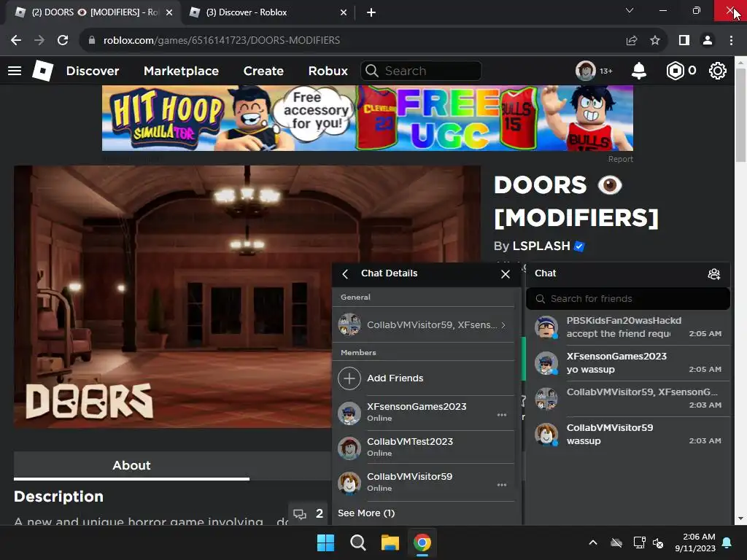Screen dimensions: 747x560
Task: Switch to the Discover - Roblox browser tab
Action: [x=267, y=12]
